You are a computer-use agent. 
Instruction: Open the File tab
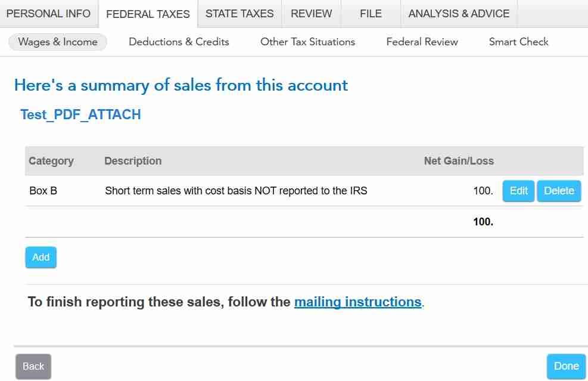point(371,14)
